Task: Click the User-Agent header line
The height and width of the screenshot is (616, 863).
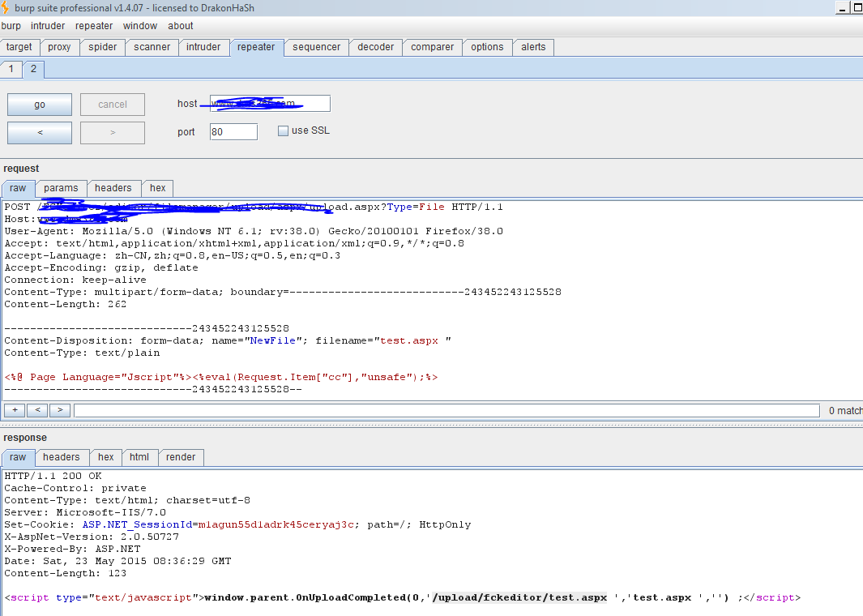Action: 254,231
